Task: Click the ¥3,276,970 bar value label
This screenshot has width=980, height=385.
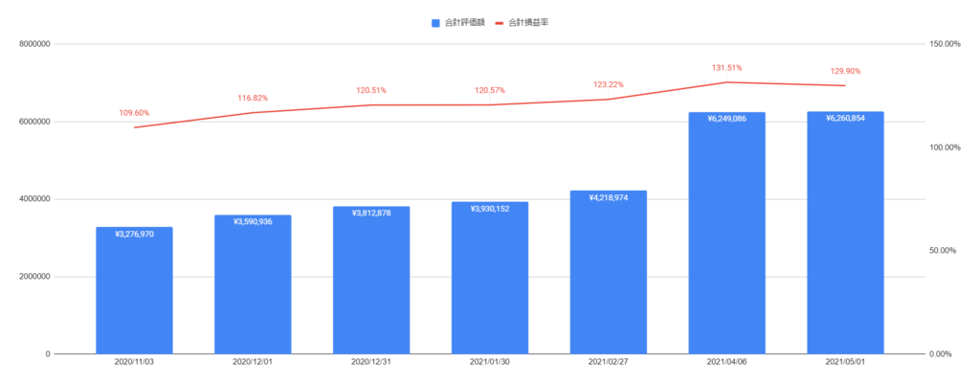Action: [134, 235]
